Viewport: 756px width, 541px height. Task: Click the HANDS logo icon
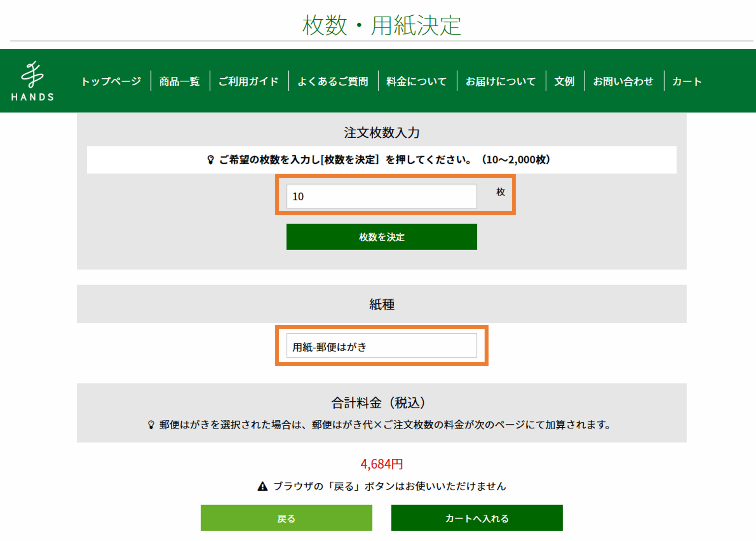point(32,81)
